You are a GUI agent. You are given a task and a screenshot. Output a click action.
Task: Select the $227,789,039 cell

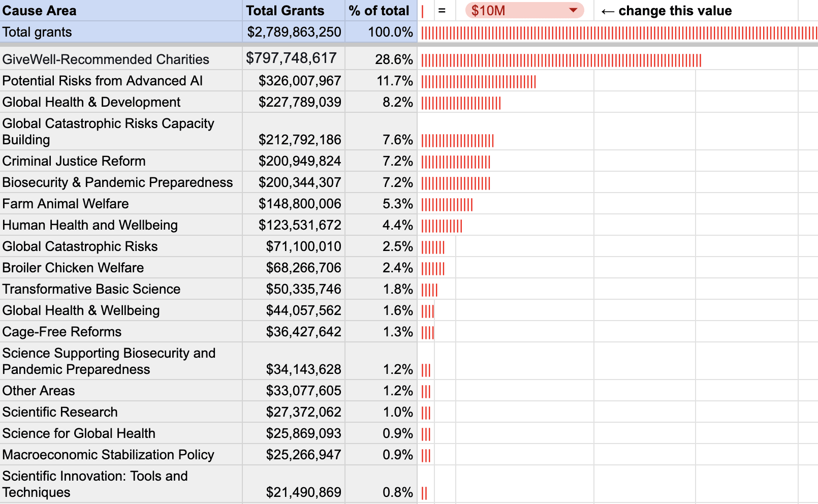[x=294, y=102]
